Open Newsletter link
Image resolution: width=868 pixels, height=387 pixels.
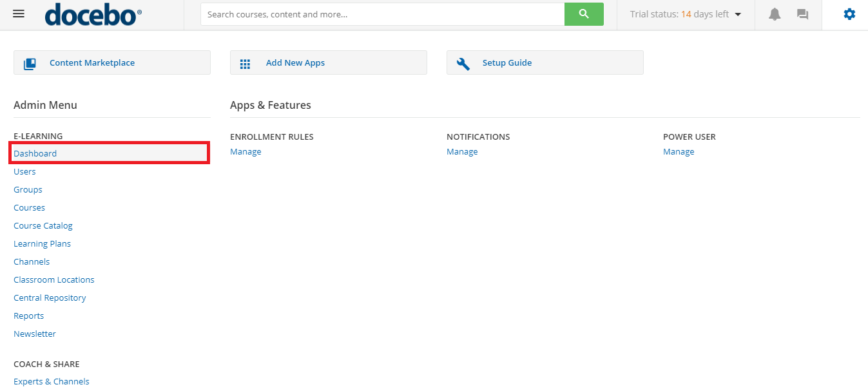[x=35, y=334]
